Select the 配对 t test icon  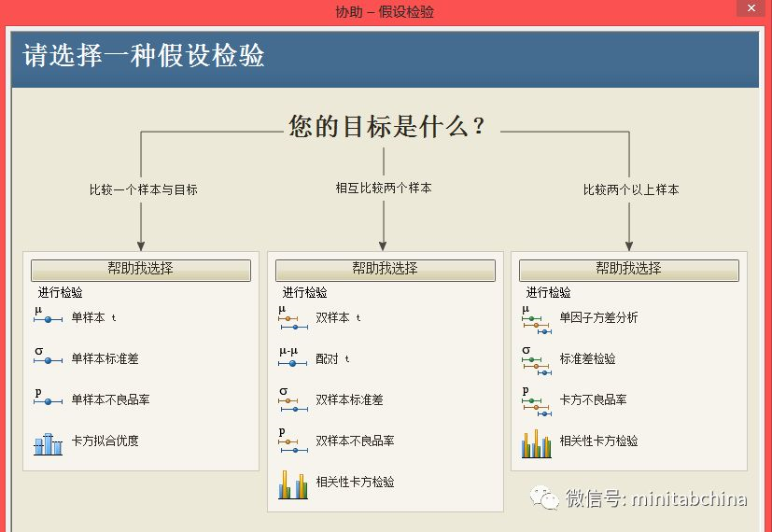(x=292, y=358)
